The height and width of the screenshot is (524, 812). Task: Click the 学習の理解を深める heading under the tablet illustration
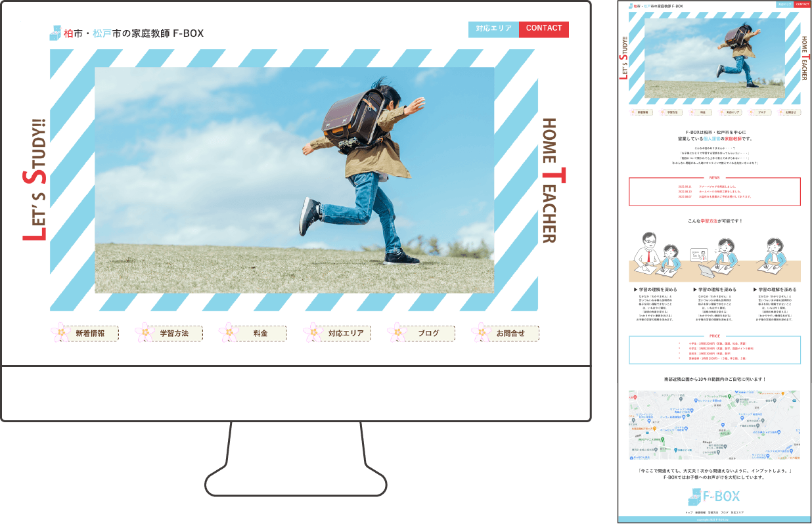click(715, 290)
